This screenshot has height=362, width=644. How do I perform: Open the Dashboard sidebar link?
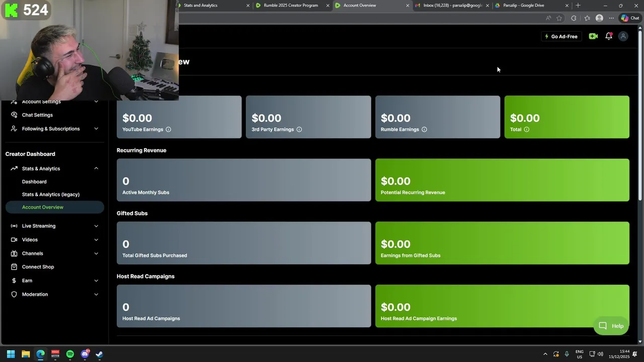coord(34,182)
